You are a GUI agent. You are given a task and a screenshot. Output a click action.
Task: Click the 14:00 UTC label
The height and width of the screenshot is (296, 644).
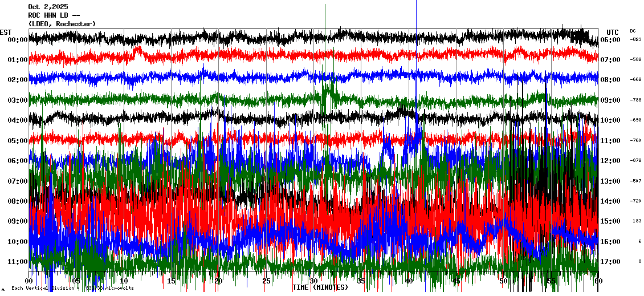click(610, 201)
